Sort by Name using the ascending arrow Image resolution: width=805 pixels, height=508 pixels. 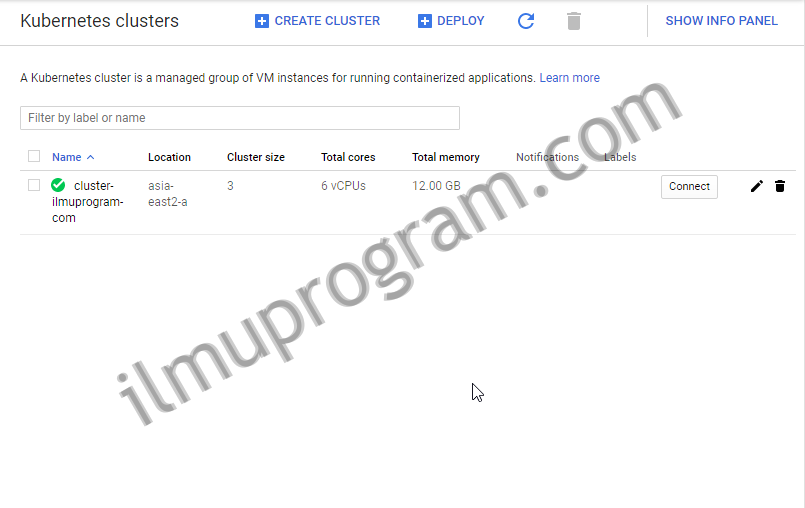[x=90, y=157]
